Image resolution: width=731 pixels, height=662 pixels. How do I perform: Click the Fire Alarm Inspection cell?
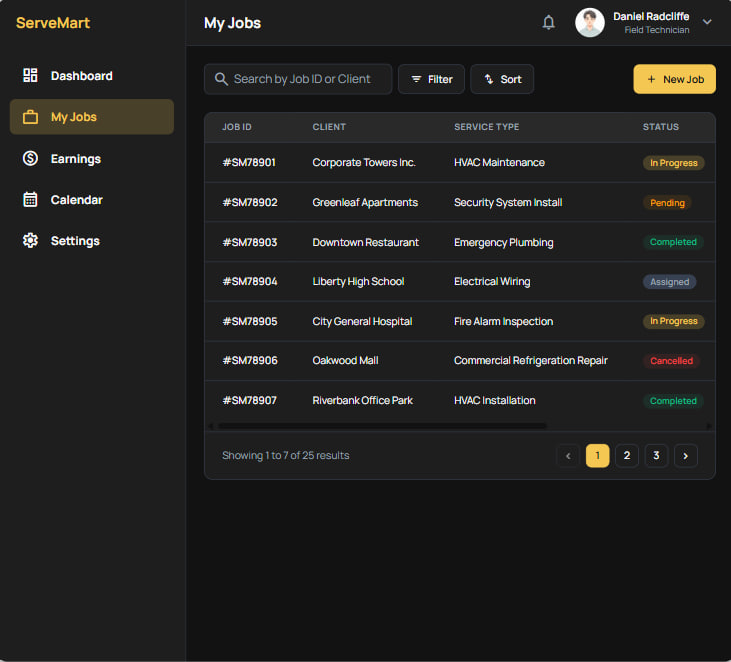503,322
